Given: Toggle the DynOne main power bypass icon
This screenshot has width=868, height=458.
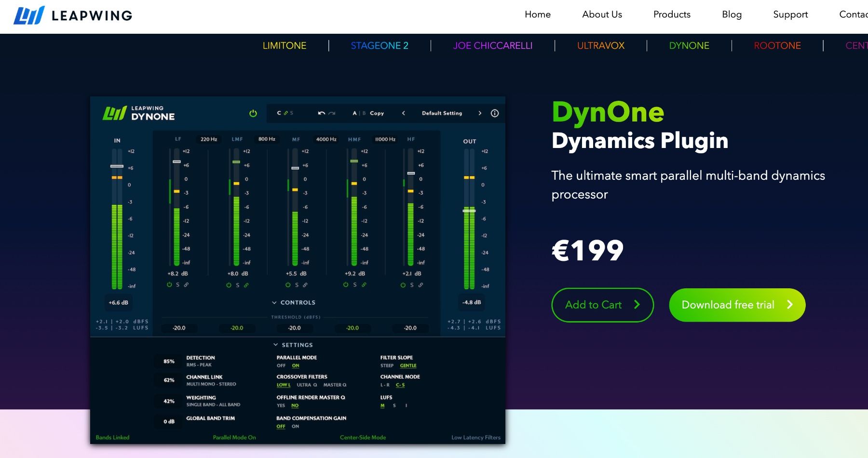Looking at the screenshot, I should pos(253,113).
